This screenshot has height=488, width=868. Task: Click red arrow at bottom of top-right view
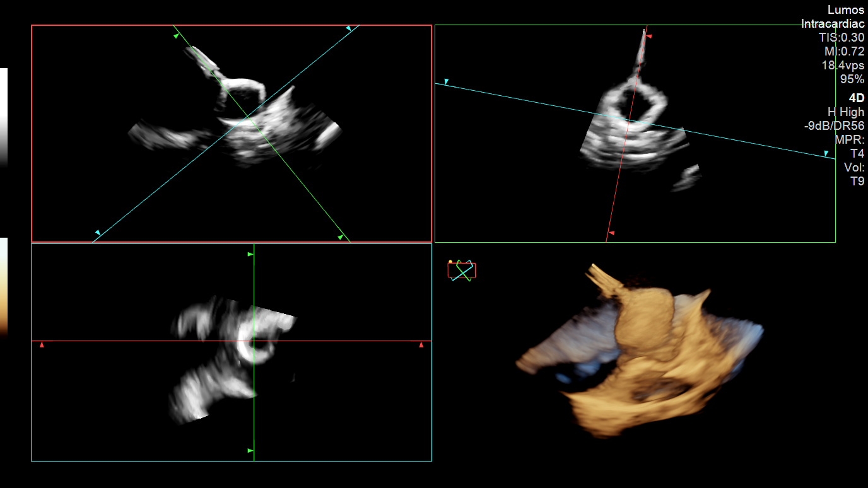pyautogui.click(x=611, y=233)
